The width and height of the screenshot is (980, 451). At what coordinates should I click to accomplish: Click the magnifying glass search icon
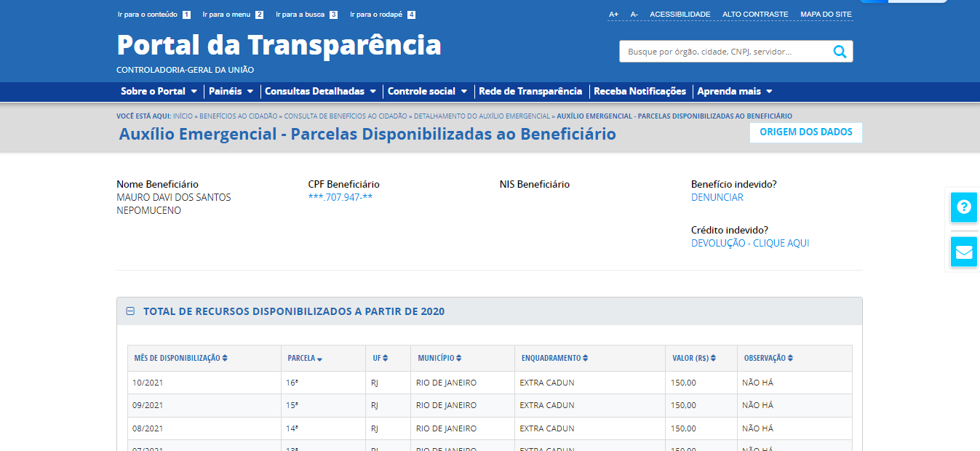(840, 52)
